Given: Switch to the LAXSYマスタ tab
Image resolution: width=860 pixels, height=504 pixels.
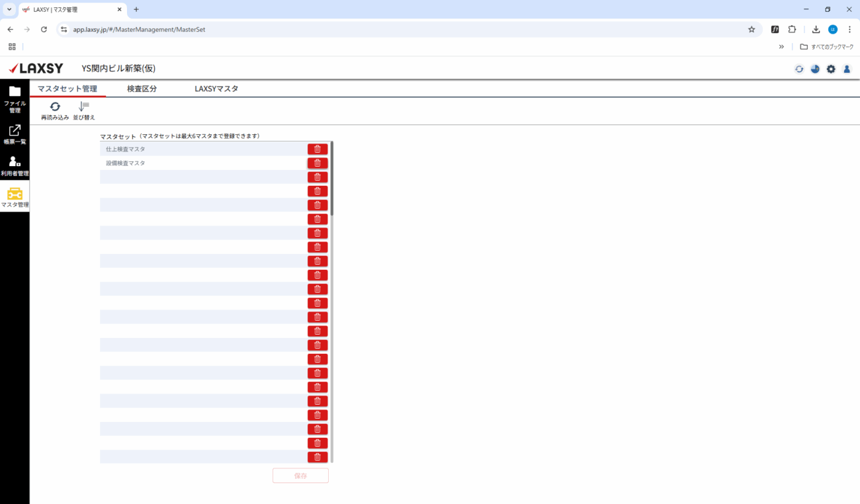Looking at the screenshot, I should point(216,89).
